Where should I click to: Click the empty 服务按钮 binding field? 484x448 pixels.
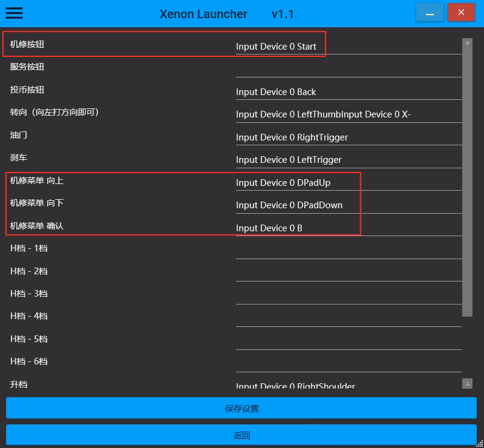(348, 68)
